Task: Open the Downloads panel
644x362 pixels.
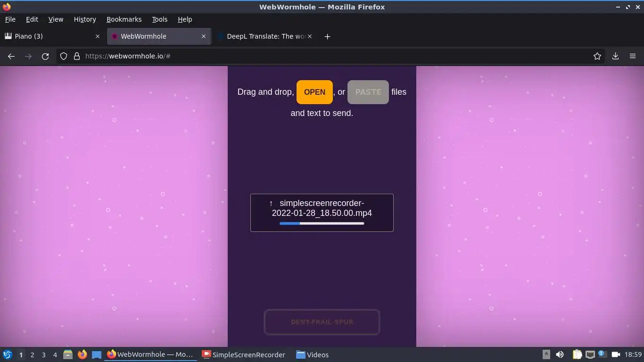Action: (x=615, y=56)
